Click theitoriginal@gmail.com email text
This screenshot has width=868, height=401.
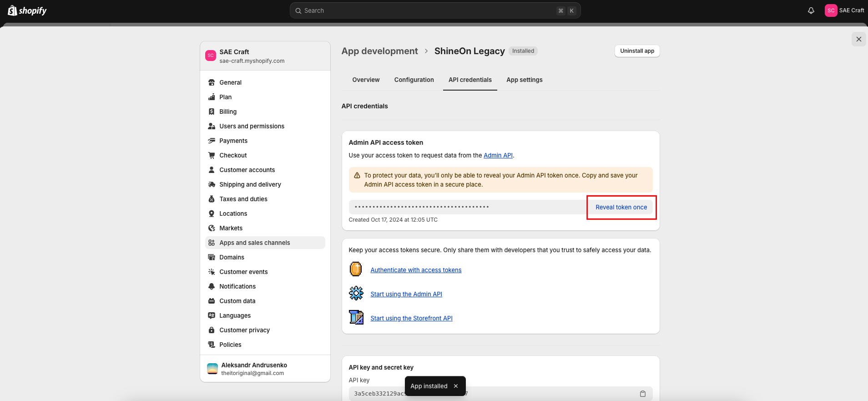point(252,373)
